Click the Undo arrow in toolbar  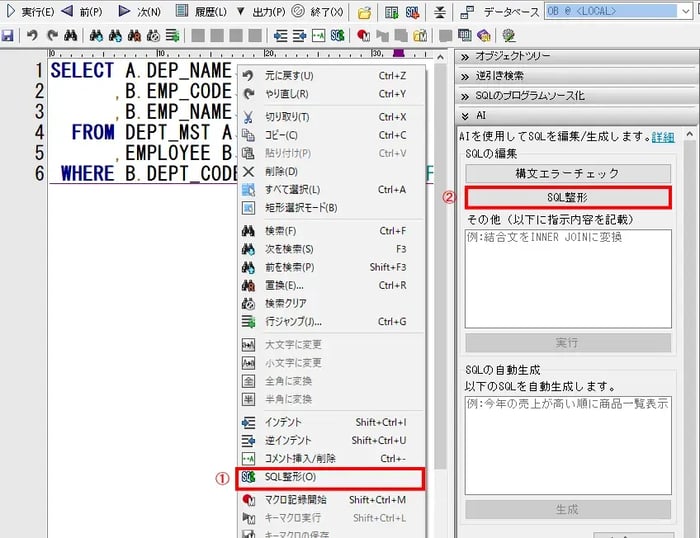(32, 35)
